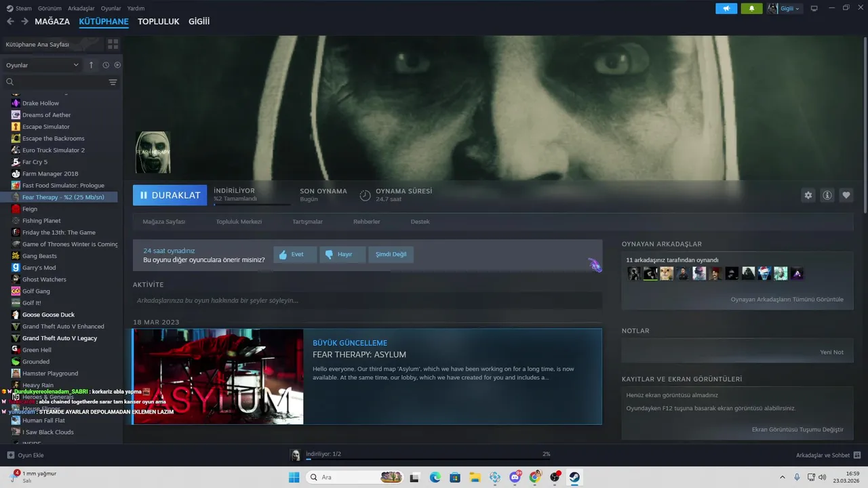
Task: Go back with the left arrow
Action: (x=10, y=22)
